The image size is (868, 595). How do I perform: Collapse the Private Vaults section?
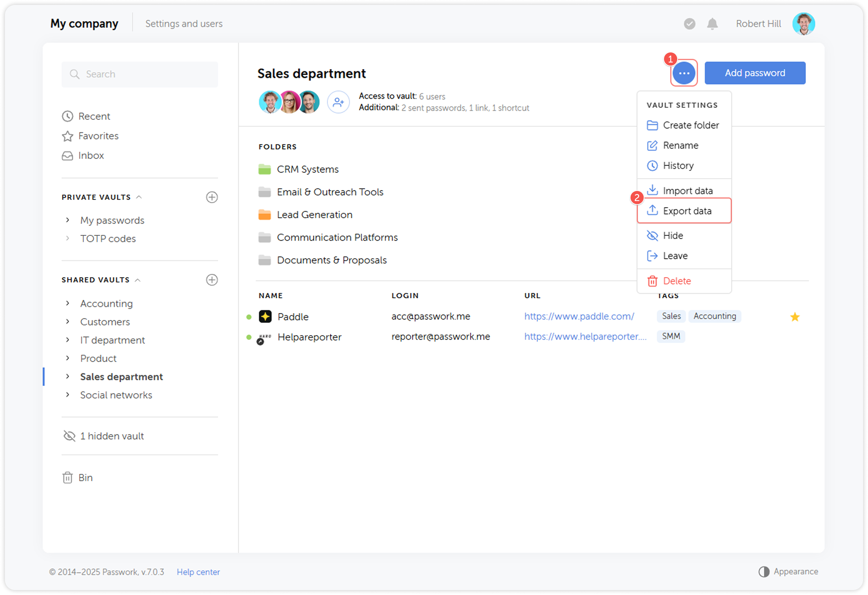tap(139, 197)
